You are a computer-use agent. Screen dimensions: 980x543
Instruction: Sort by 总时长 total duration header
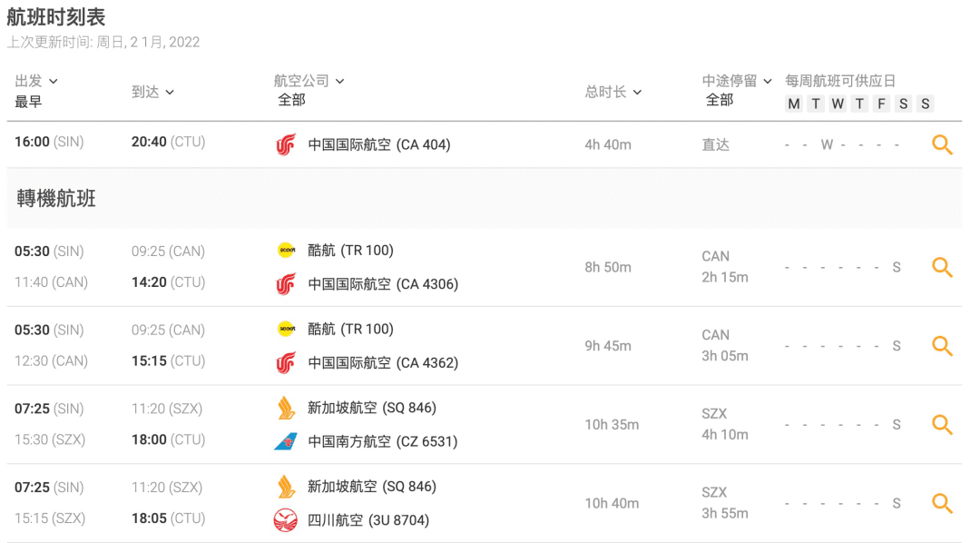(x=613, y=92)
